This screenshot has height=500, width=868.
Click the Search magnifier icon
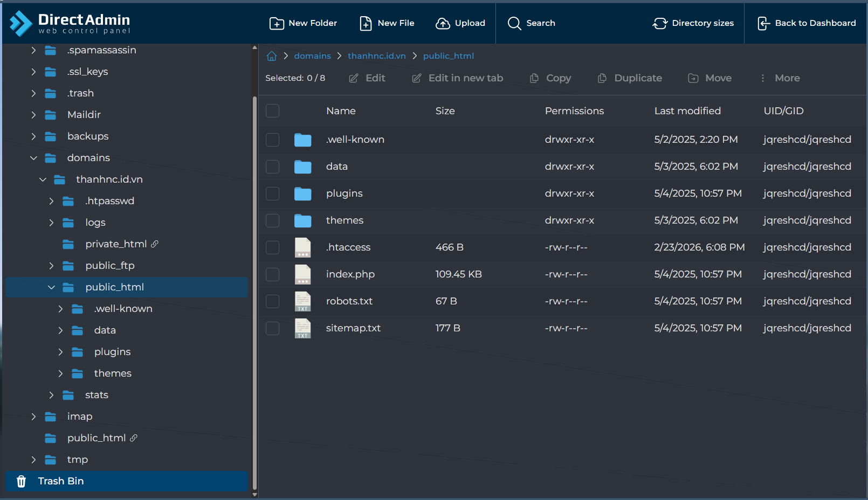tap(514, 23)
